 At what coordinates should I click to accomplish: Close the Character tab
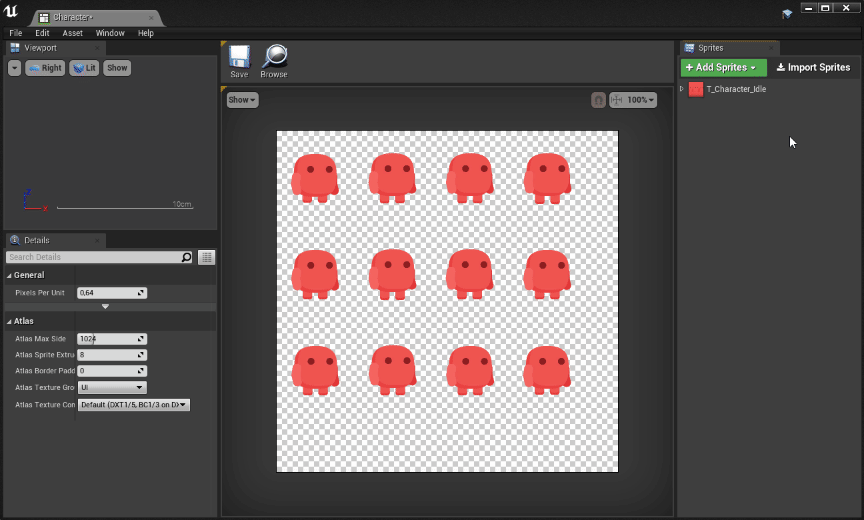(x=150, y=18)
